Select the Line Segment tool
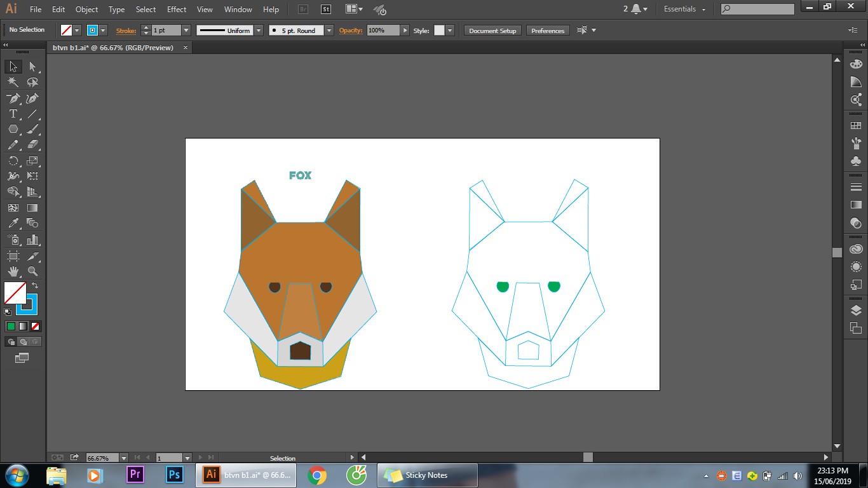The width and height of the screenshot is (868, 488). tap(33, 114)
